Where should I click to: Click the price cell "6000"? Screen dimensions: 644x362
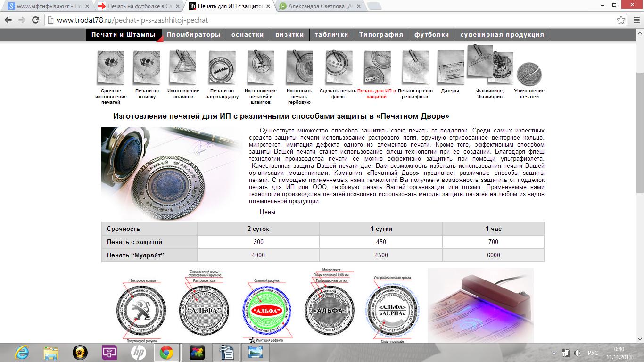(x=493, y=255)
